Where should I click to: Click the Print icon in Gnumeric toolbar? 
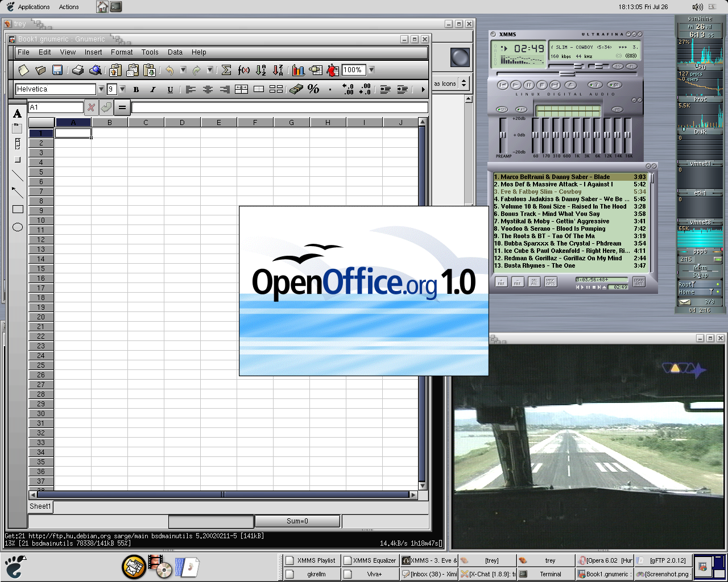78,70
